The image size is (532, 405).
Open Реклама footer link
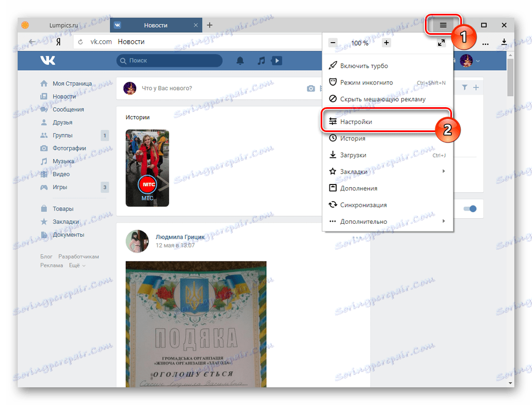51,265
